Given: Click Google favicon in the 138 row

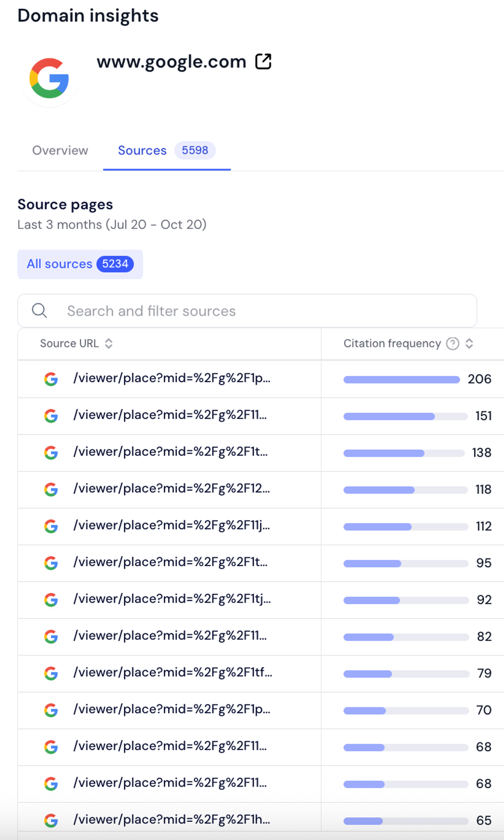Looking at the screenshot, I should [51, 453].
